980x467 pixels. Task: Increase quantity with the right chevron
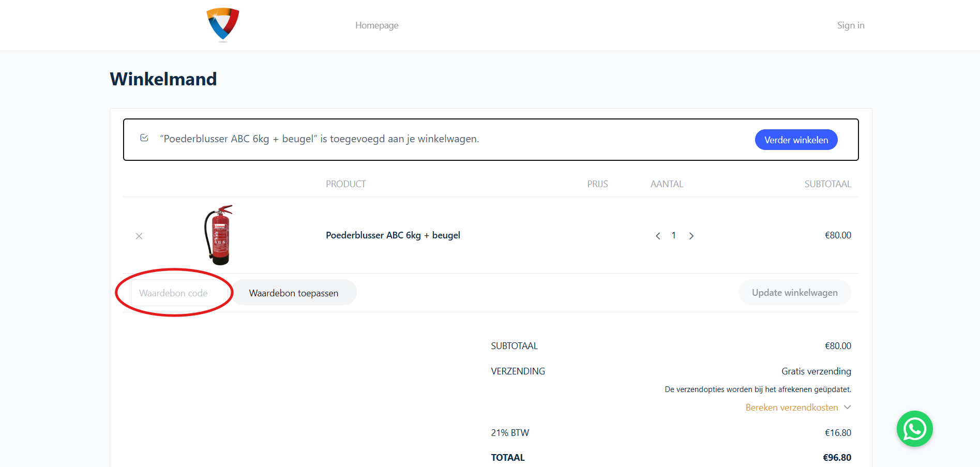(x=691, y=236)
